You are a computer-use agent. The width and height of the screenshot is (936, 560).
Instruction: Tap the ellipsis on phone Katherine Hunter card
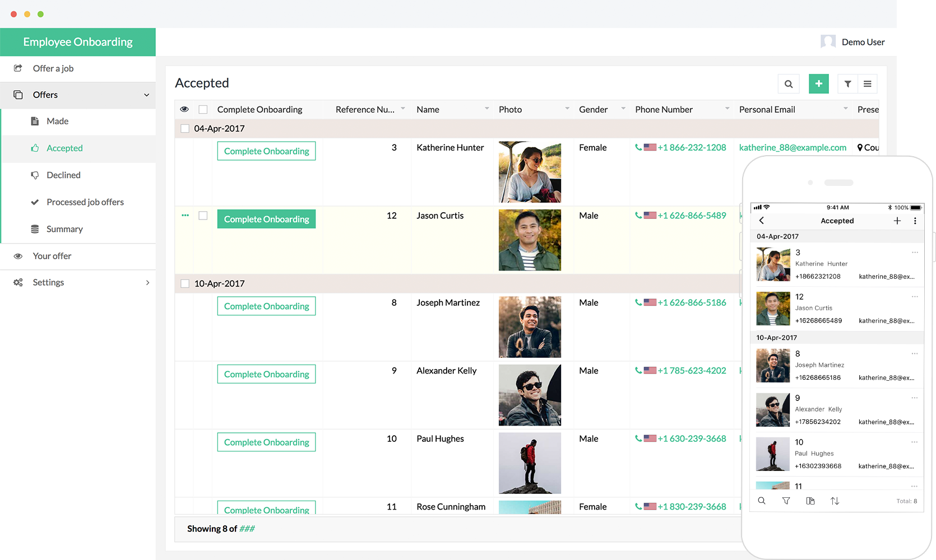(915, 253)
